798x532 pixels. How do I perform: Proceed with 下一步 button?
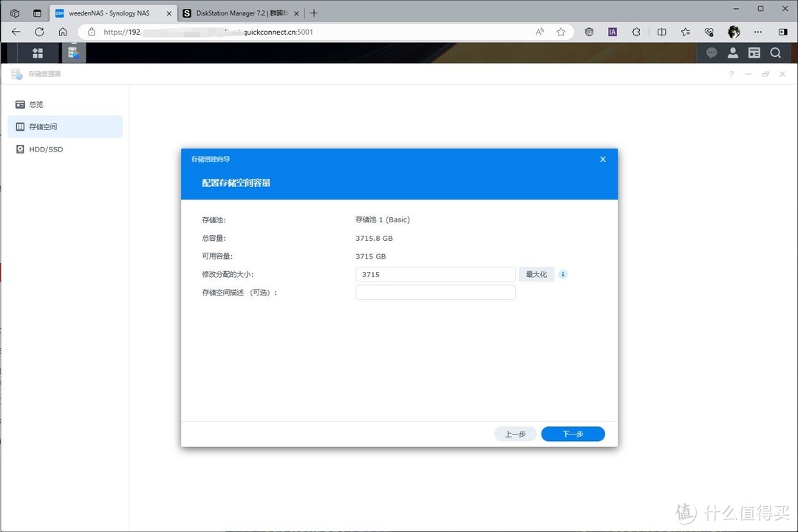coord(573,434)
